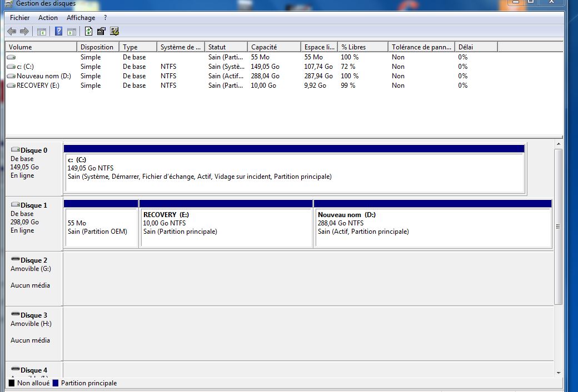The height and width of the screenshot is (392, 578).
Task: Sort by the Tolérance de pann... header
Action: pos(421,47)
